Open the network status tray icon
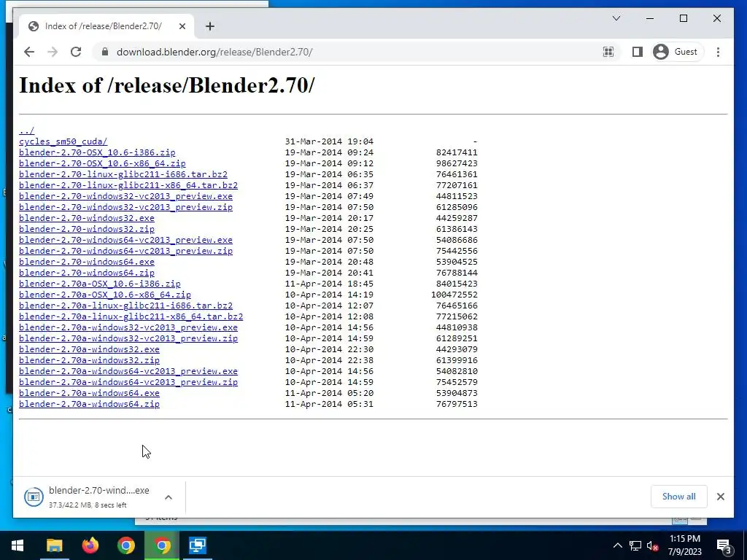Screen dimensions: 747x560 [x=635, y=545]
